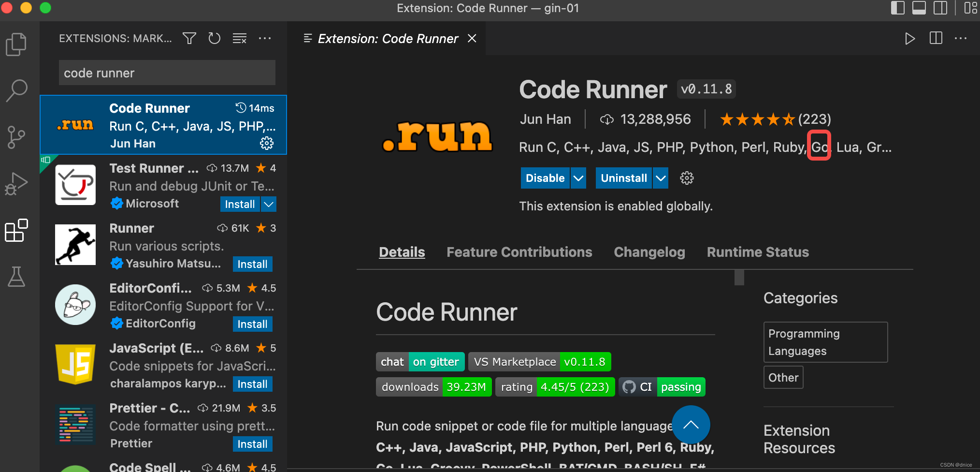Open the Search view in the activity bar
Viewport: 980px width, 472px height.
16,90
